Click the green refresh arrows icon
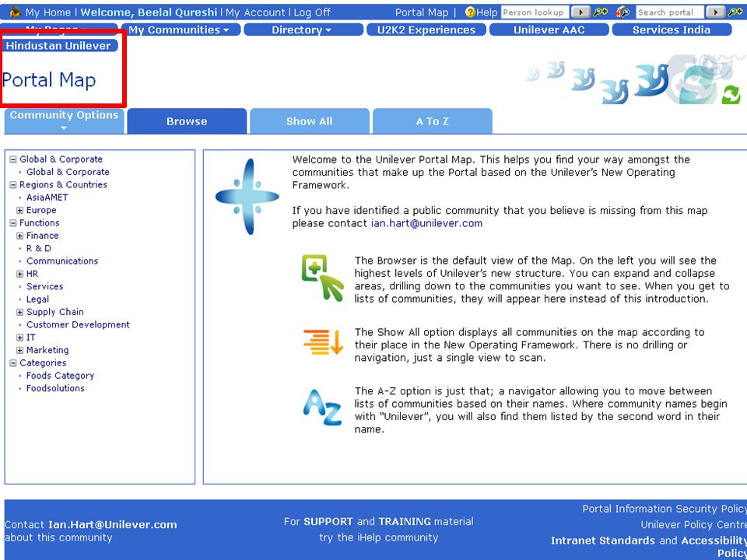 (x=731, y=95)
